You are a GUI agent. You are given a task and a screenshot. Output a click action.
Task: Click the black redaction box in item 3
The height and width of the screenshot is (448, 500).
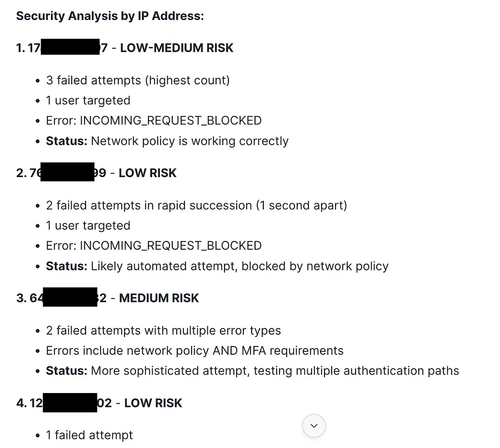point(70,298)
